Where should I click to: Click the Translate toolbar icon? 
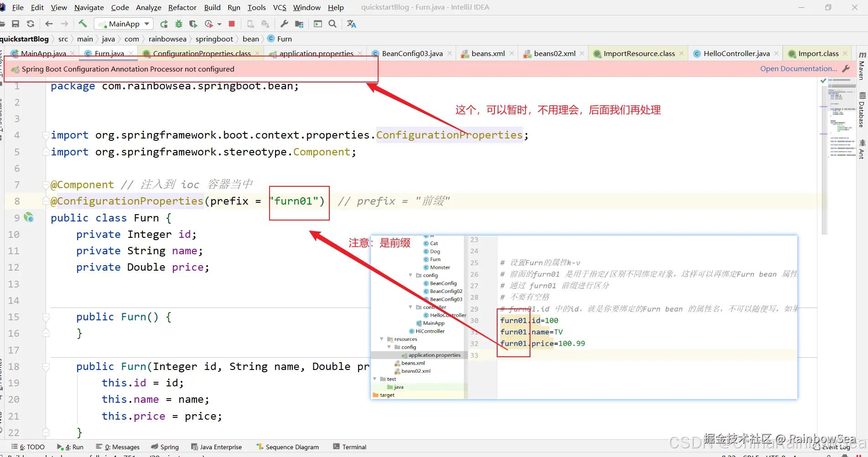tap(351, 24)
